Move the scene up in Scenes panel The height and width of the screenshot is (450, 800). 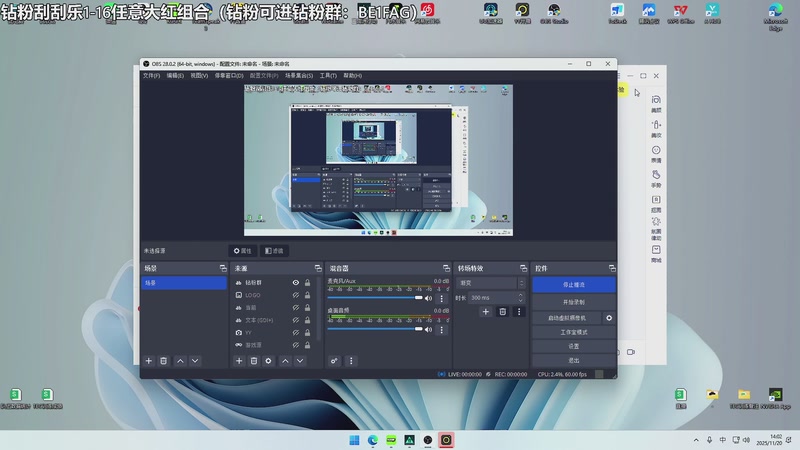click(180, 361)
